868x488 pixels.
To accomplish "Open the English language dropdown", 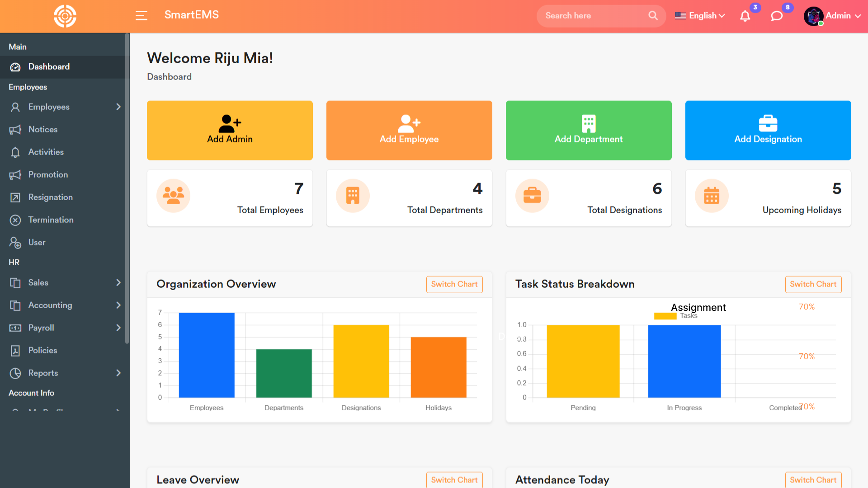I will click(x=700, y=16).
